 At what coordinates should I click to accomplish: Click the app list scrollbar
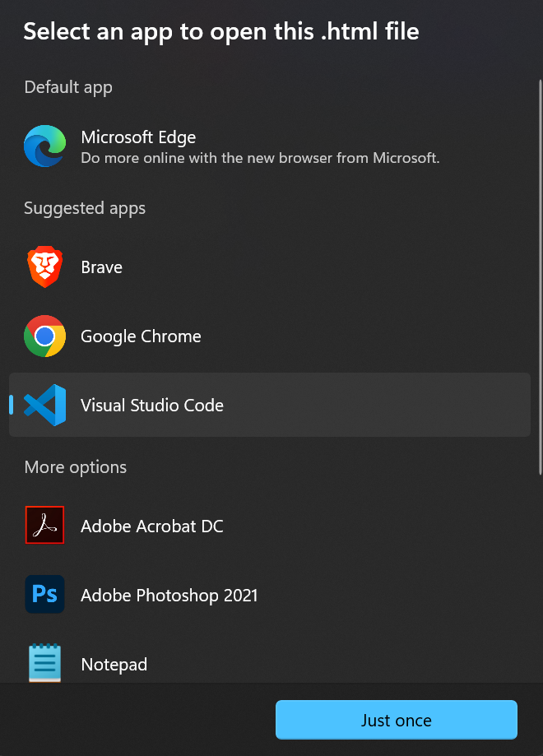[x=540, y=277]
